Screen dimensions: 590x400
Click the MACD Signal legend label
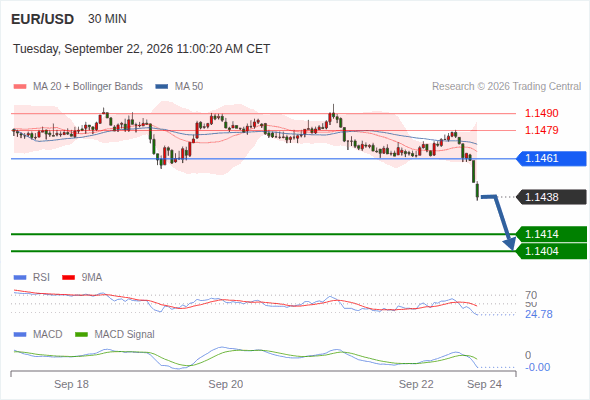point(125,335)
